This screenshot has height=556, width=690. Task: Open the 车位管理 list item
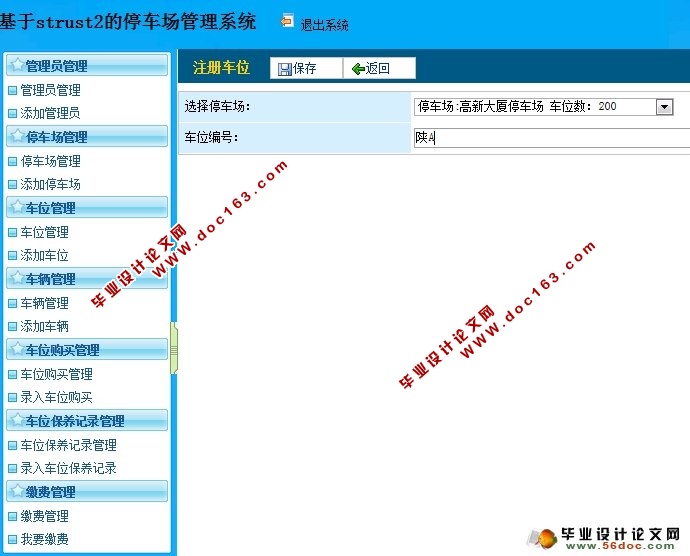pyautogui.click(x=44, y=232)
